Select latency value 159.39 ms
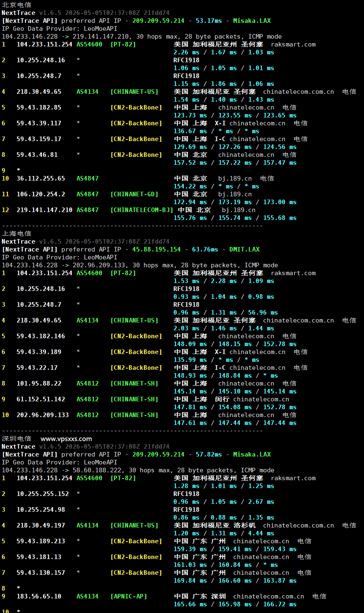 pyautogui.click(x=190, y=549)
